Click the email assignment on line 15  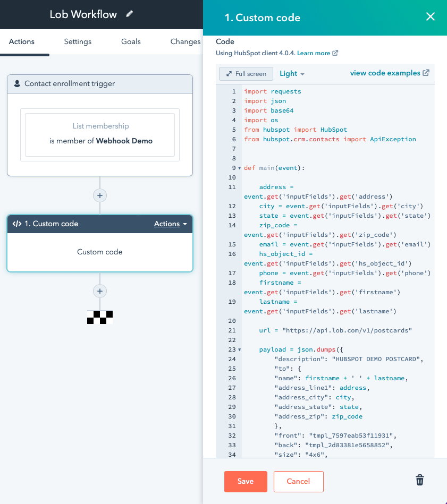click(x=345, y=244)
